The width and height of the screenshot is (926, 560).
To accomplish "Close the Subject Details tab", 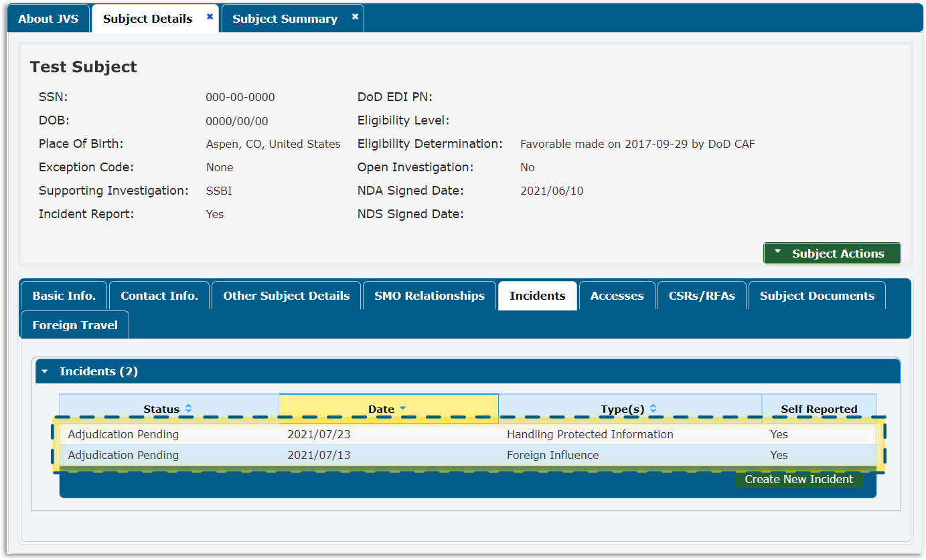I will 210,17.
